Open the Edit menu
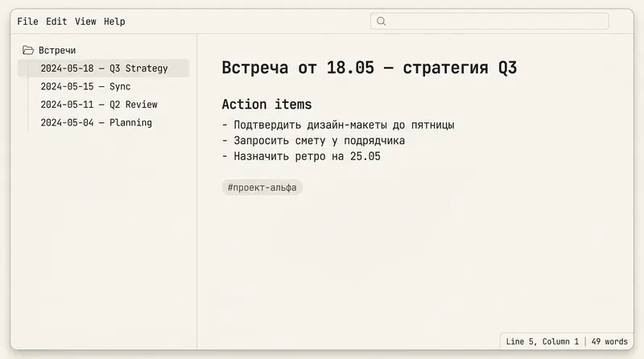This screenshot has width=644, height=359. [56, 22]
